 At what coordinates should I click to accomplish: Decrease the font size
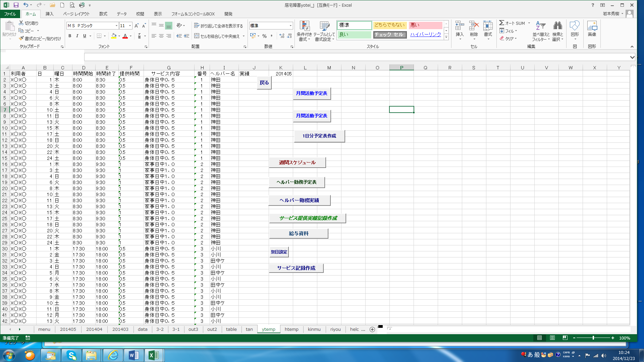[x=144, y=25]
